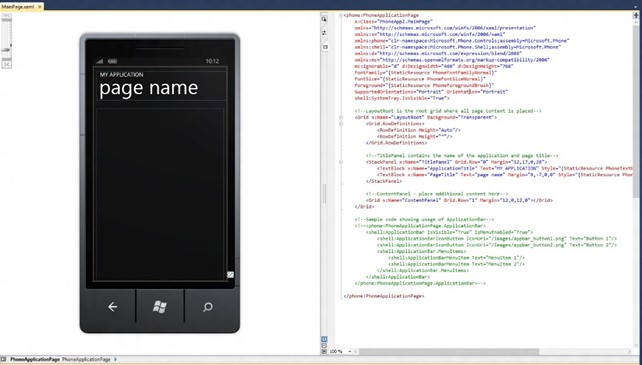Select horizontal split view icon
Screen dimensions: 642x365
coord(324,345)
